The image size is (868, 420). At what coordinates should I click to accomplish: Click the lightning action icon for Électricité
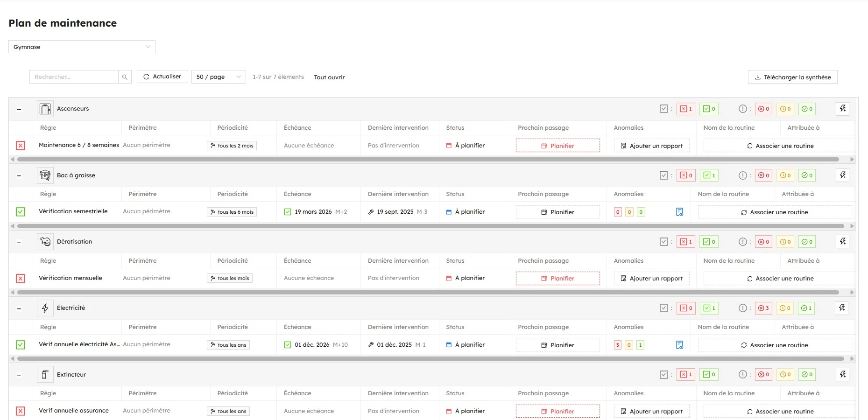(x=841, y=308)
